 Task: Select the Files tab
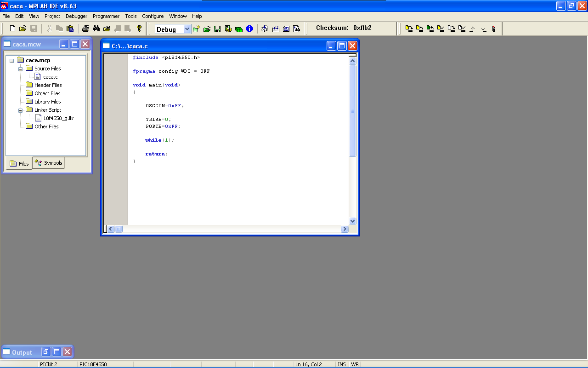(19, 163)
